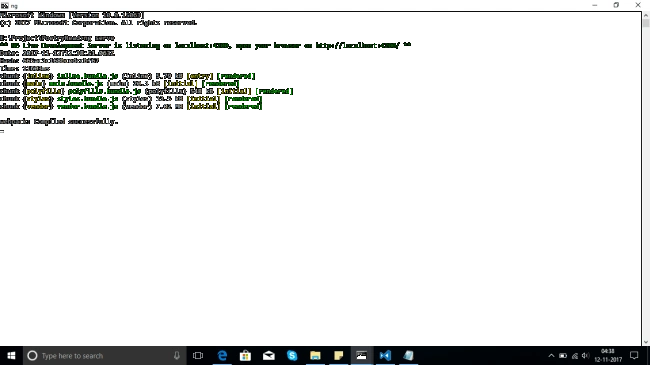Open the network tray icon
The width and height of the screenshot is (650, 365).
pyautogui.click(x=575, y=355)
